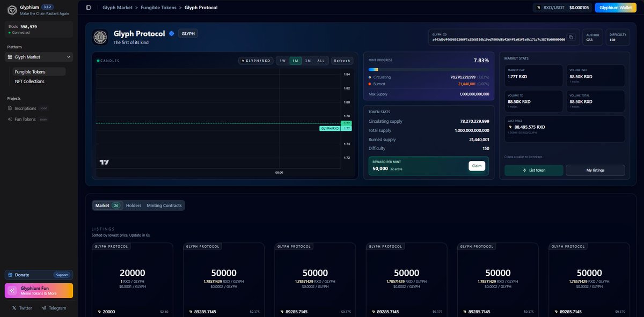Image resolution: width=644 pixels, height=317 pixels.
Task: Click the GLYPH/RXD tag on chart
Action: coord(330,129)
